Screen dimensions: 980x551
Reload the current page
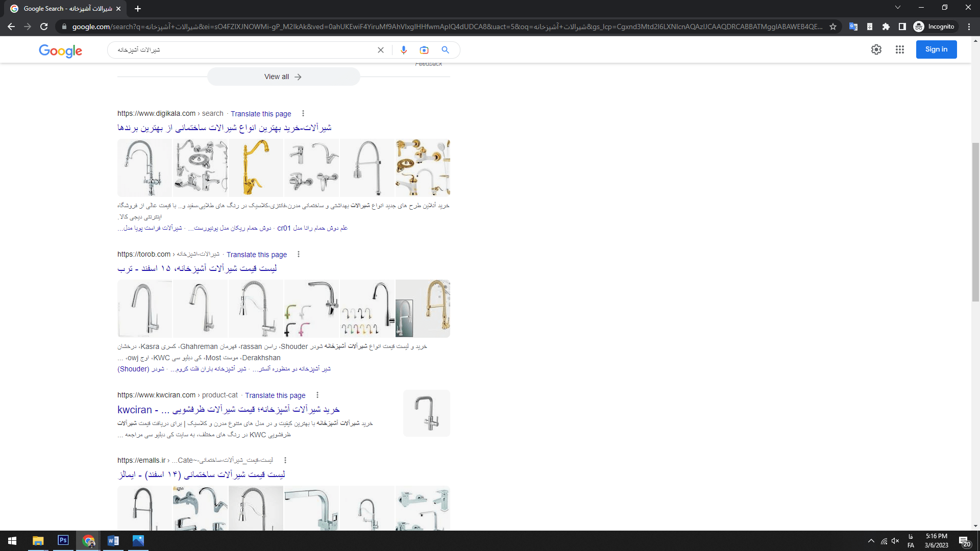tap(44, 27)
